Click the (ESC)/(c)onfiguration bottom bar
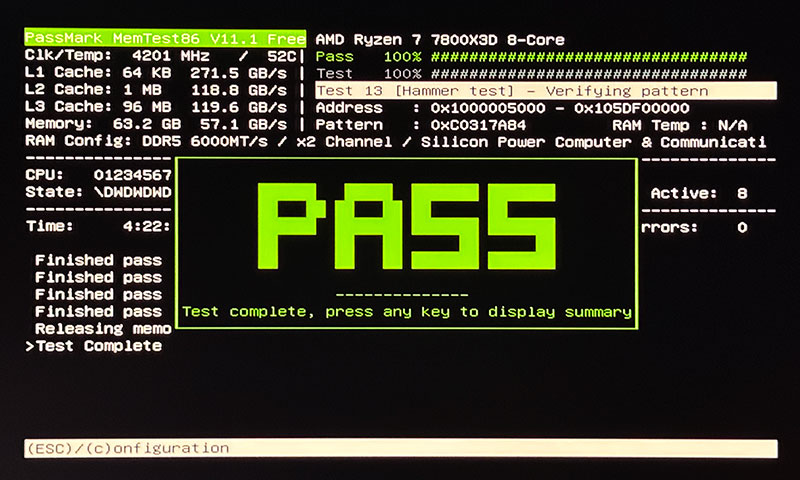The height and width of the screenshot is (480, 800). point(401,448)
